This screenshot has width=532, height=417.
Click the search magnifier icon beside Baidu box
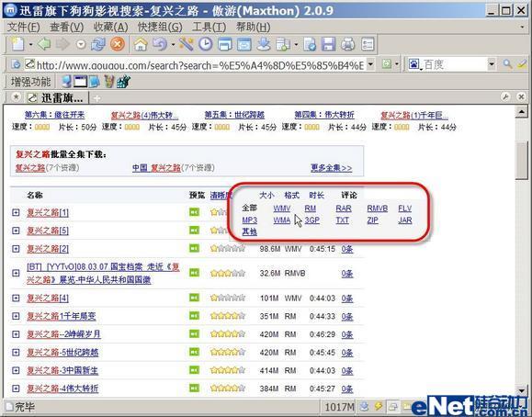click(507, 63)
